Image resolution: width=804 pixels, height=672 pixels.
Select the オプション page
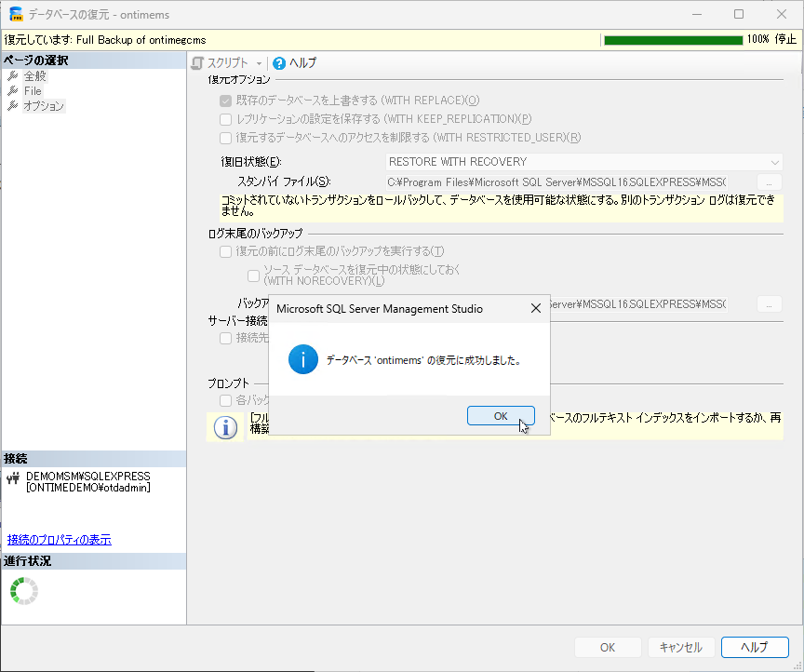[x=44, y=106]
